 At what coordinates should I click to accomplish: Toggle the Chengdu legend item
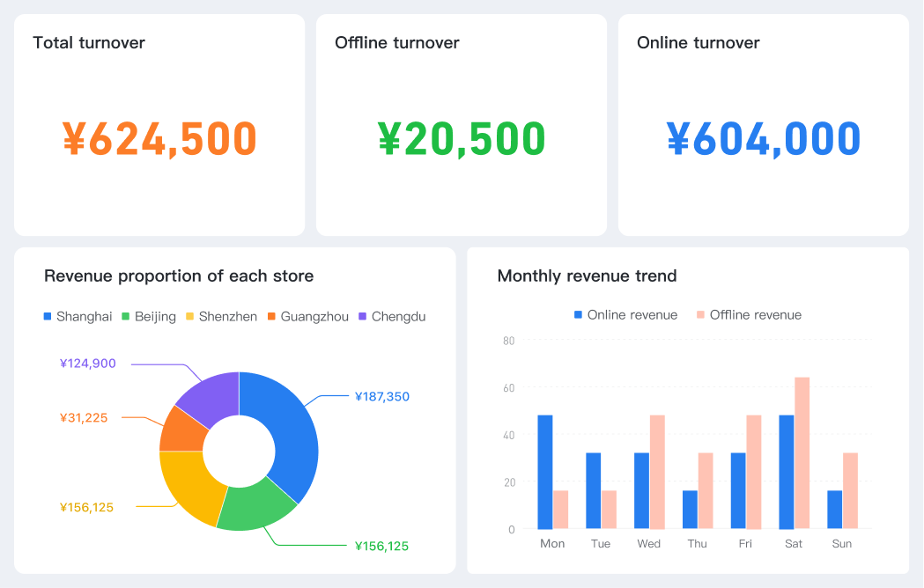click(x=391, y=316)
